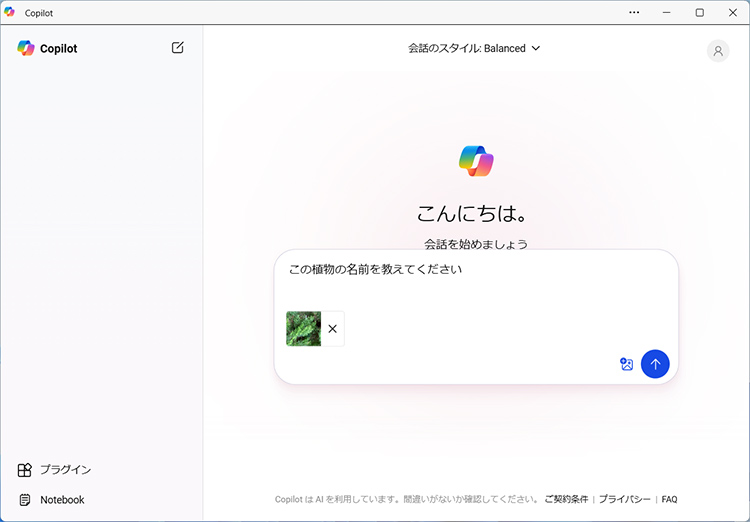The height and width of the screenshot is (522, 750).
Task: Open the user profile account icon
Action: point(717,51)
